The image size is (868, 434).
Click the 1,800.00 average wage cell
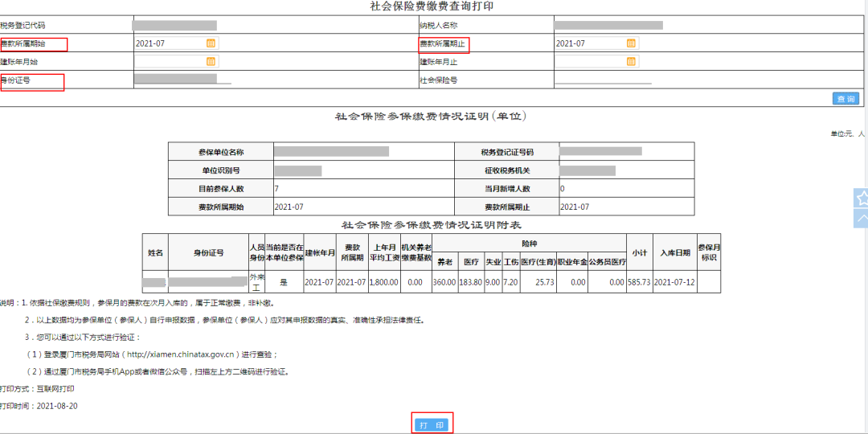pyautogui.click(x=383, y=282)
